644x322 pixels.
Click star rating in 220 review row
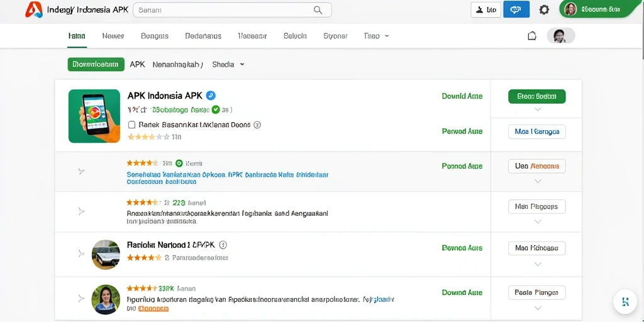pos(144,203)
